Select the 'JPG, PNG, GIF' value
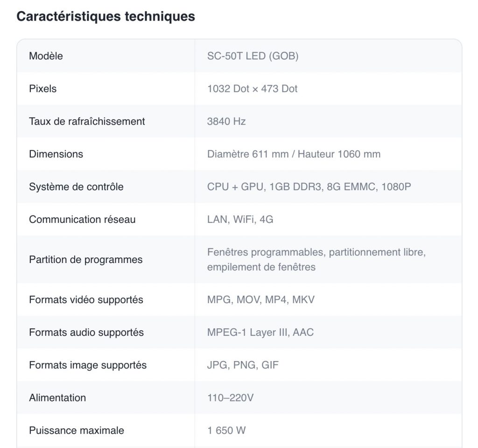The width and height of the screenshot is (478, 448). coord(243,365)
